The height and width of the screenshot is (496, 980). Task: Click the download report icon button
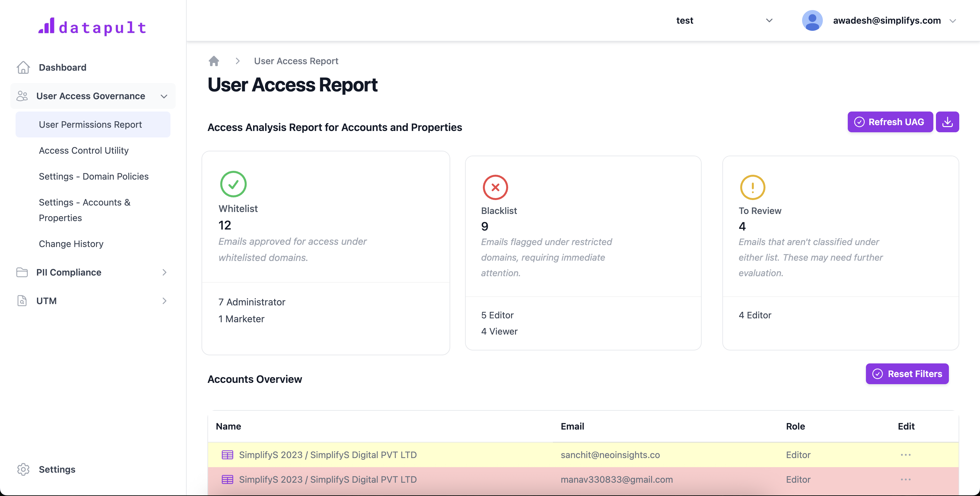pyautogui.click(x=947, y=122)
